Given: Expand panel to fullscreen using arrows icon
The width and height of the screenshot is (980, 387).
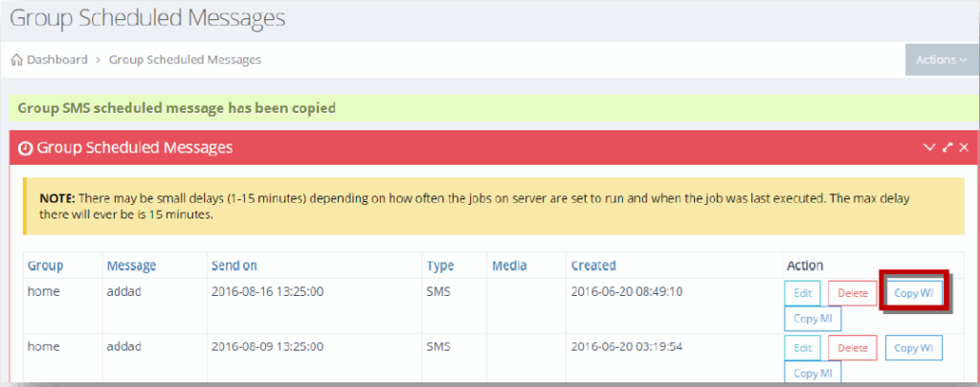Looking at the screenshot, I should (947, 148).
